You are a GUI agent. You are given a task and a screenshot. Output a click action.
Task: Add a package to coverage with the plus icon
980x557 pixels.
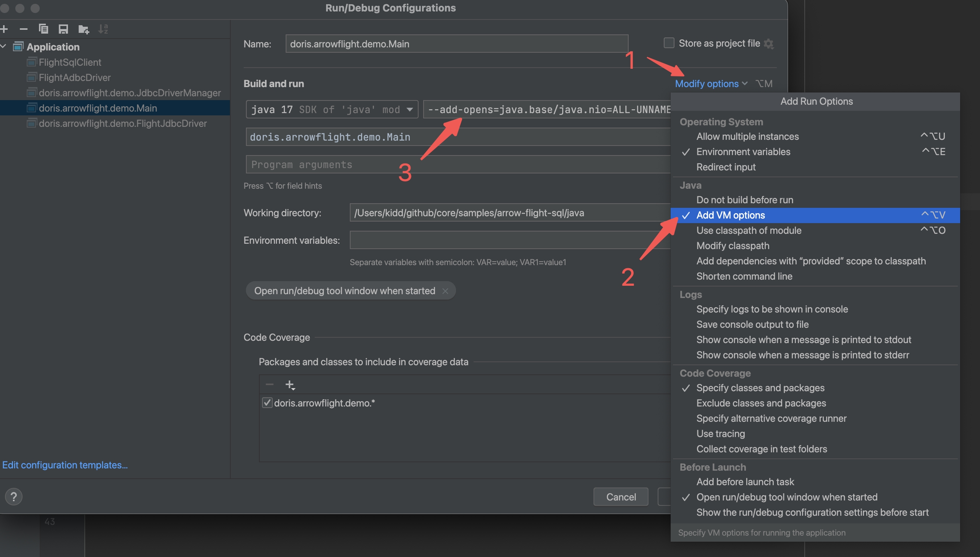click(x=290, y=384)
